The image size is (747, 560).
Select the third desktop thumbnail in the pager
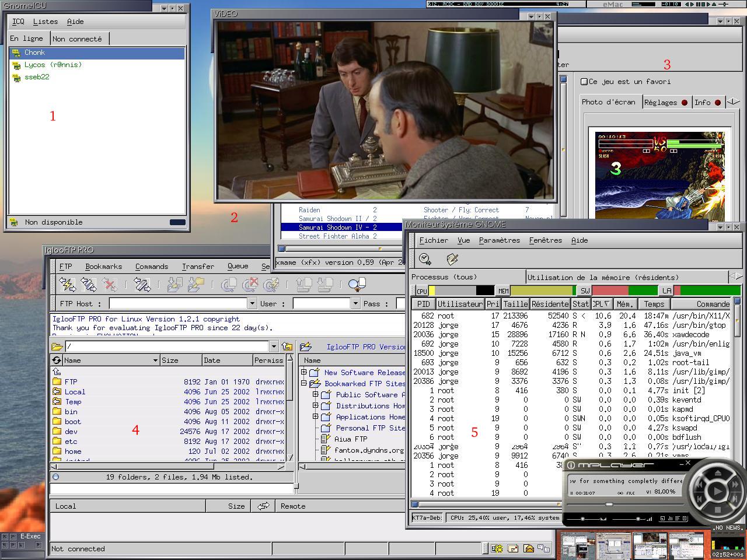pyautogui.click(x=650, y=546)
